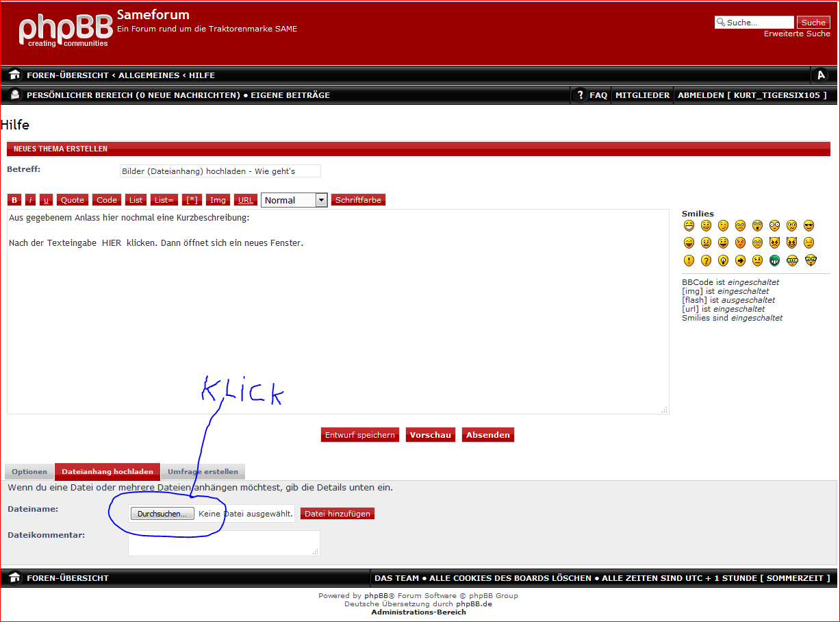Switch to the Optionen tab

click(x=29, y=472)
